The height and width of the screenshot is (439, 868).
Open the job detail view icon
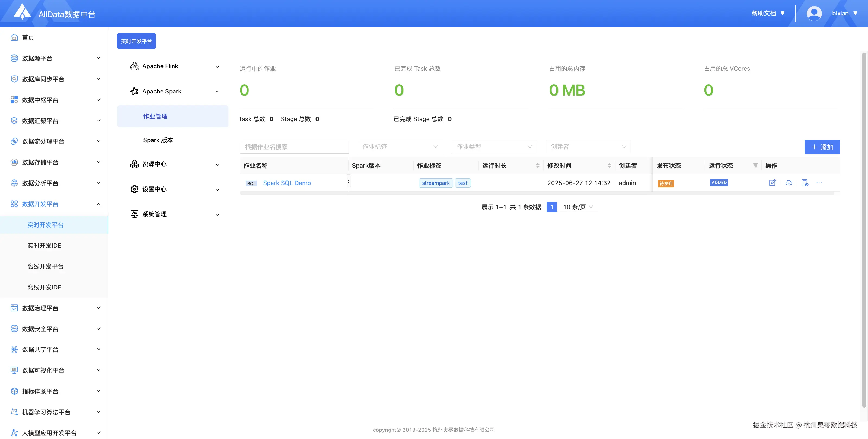click(805, 183)
